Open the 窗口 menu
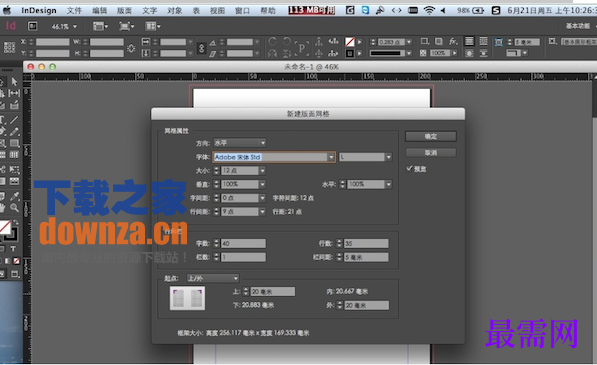Screen dimensions: 597x365 (243, 10)
